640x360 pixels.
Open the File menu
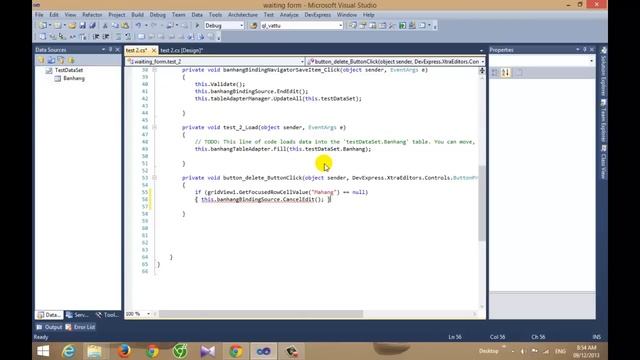click(39, 15)
